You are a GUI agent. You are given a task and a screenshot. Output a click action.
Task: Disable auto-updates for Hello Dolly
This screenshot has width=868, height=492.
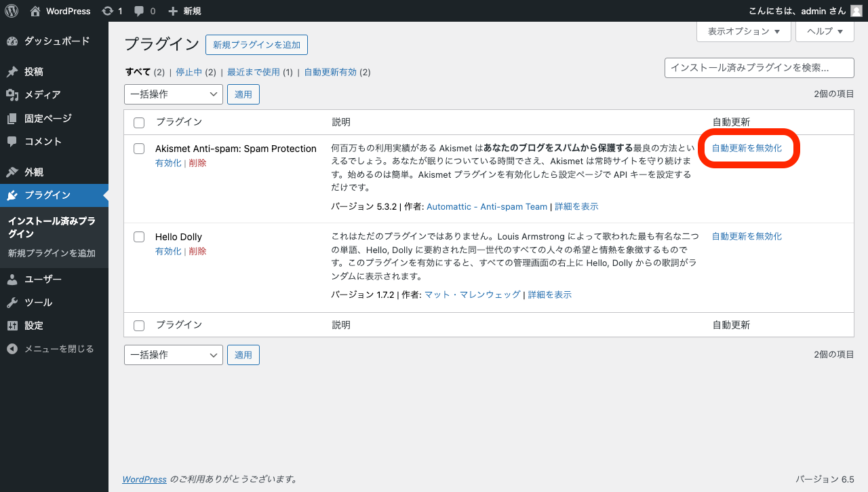click(x=747, y=236)
